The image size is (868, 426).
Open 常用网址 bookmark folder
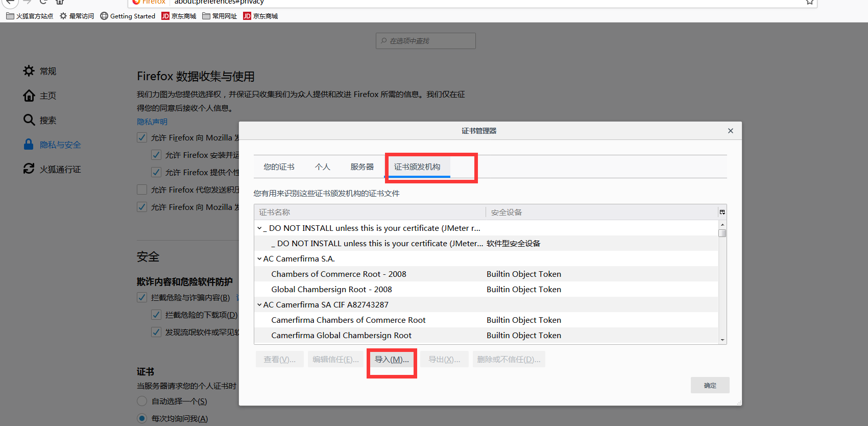[x=220, y=16]
